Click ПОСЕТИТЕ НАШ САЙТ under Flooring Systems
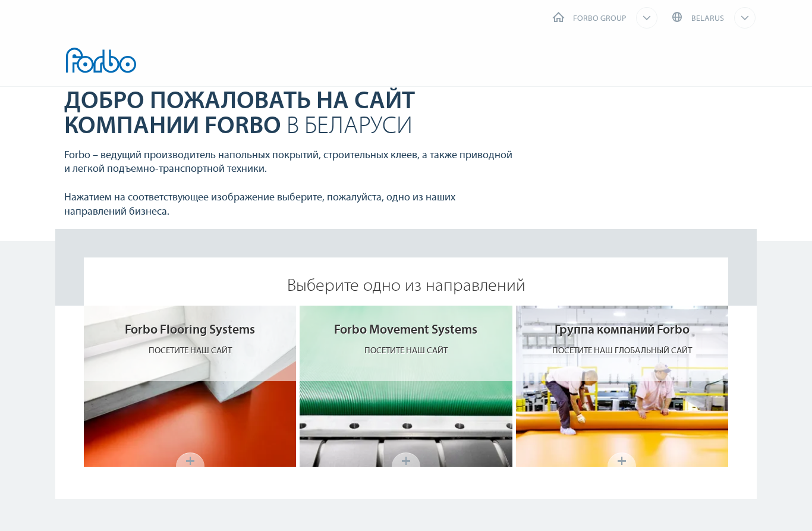 pyautogui.click(x=190, y=351)
